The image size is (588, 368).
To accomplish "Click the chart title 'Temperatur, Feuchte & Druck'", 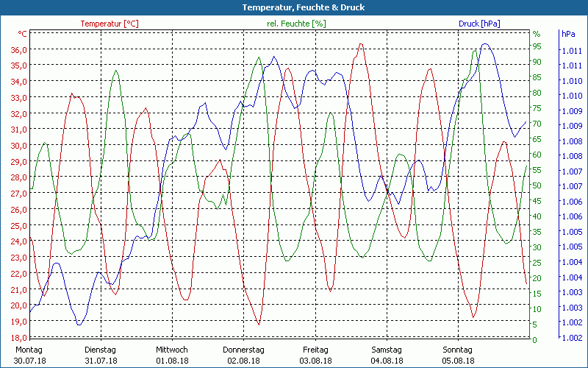I will click(293, 7).
